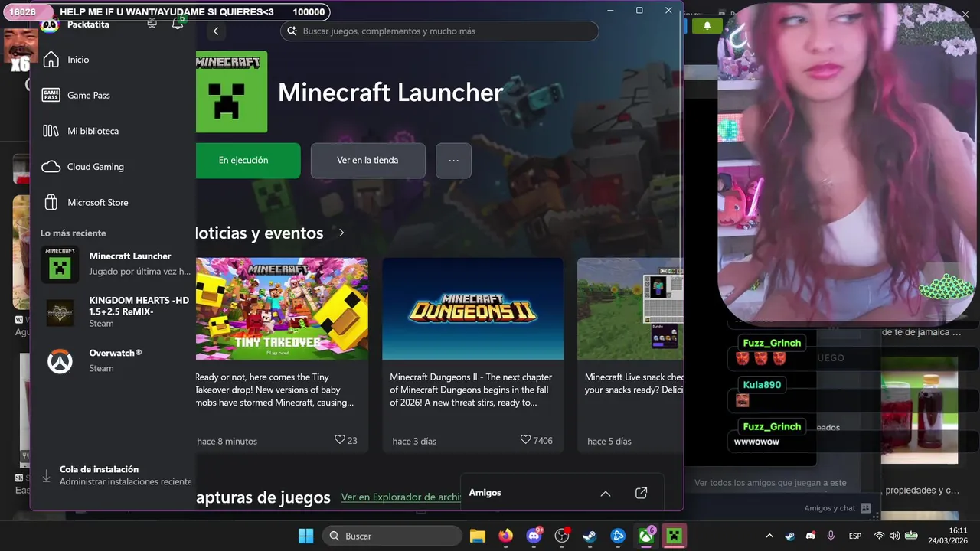Click 'hace 8 minutos' timestamp
The image size is (980, 551).
[x=227, y=441]
